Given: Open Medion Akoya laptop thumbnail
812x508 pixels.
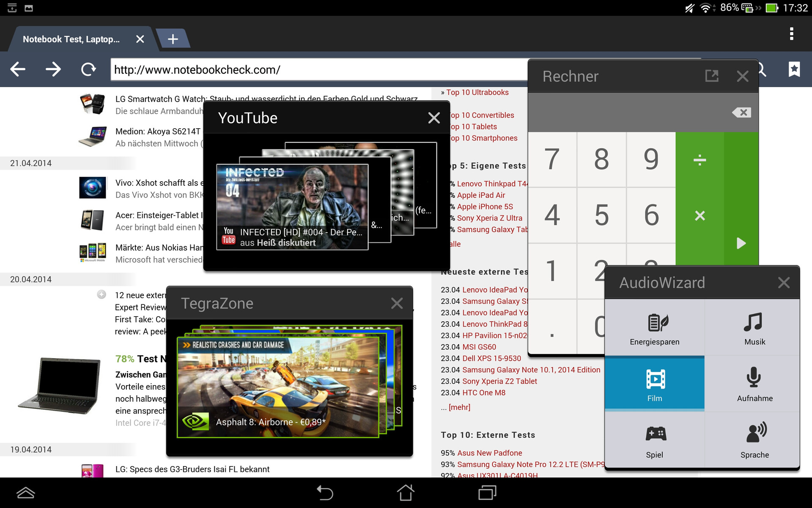Looking at the screenshot, I should point(92,136).
